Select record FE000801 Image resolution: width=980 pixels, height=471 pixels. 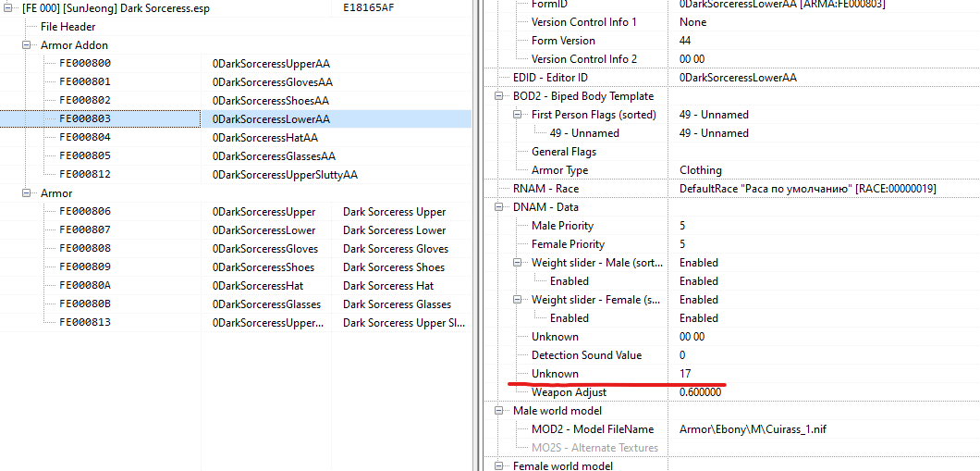point(85,82)
